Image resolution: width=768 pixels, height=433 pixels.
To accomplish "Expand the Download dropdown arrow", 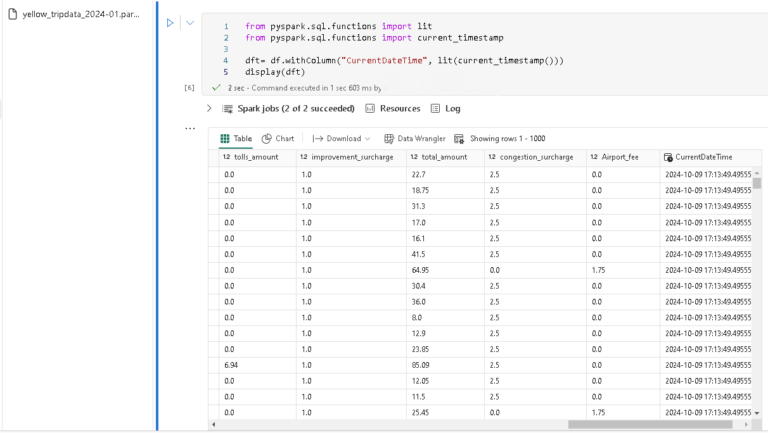I will tap(367, 139).
